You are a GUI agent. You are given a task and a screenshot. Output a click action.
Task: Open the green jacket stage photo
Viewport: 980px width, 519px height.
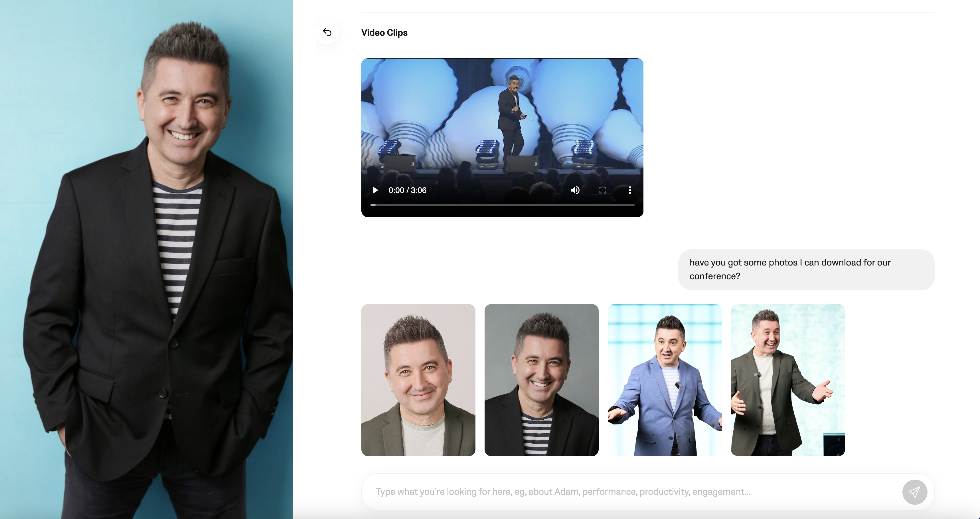click(788, 380)
